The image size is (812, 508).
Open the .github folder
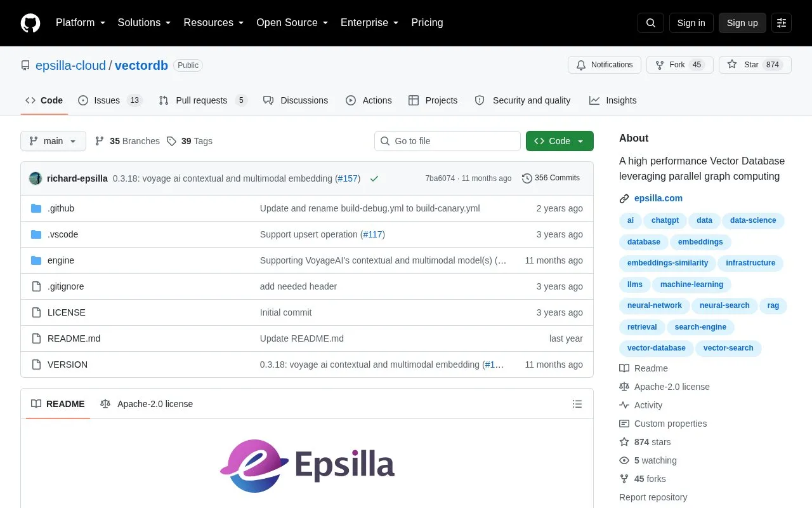pos(61,208)
